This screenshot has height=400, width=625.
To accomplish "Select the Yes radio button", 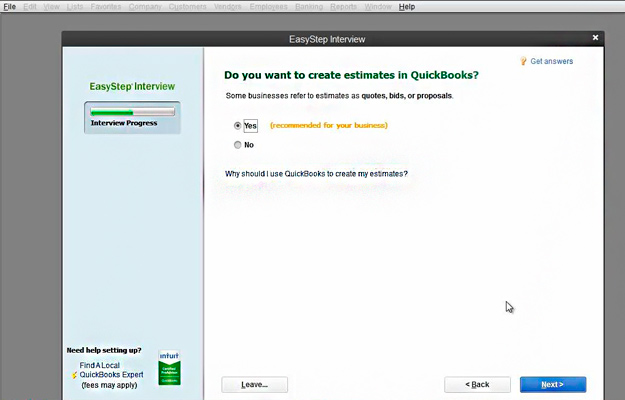I will (238, 125).
